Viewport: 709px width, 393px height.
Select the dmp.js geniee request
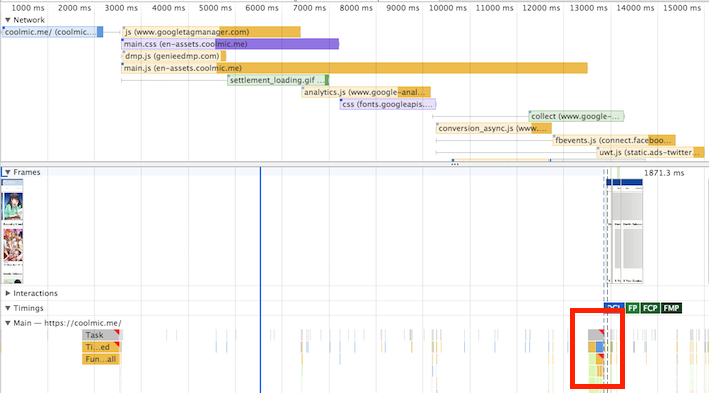pos(174,56)
